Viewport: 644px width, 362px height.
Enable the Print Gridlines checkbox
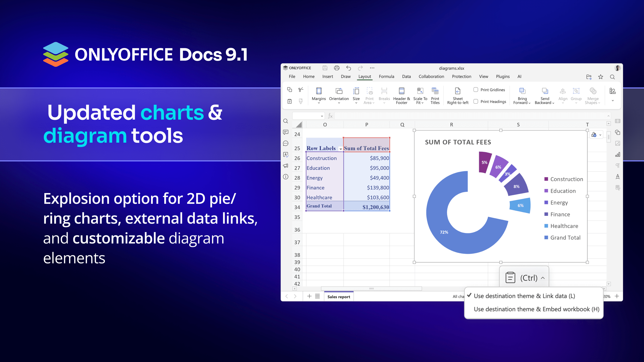(x=476, y=90)
